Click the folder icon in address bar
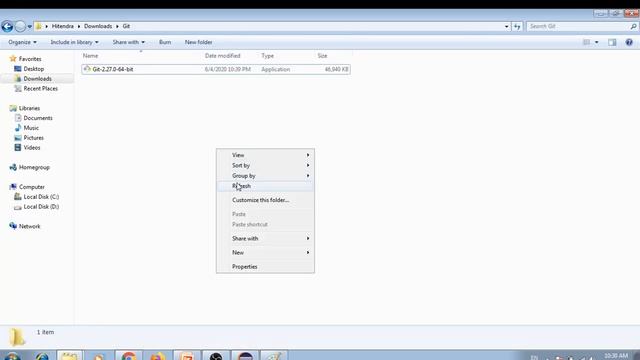640x360 pixels. [x=39, y=26]
